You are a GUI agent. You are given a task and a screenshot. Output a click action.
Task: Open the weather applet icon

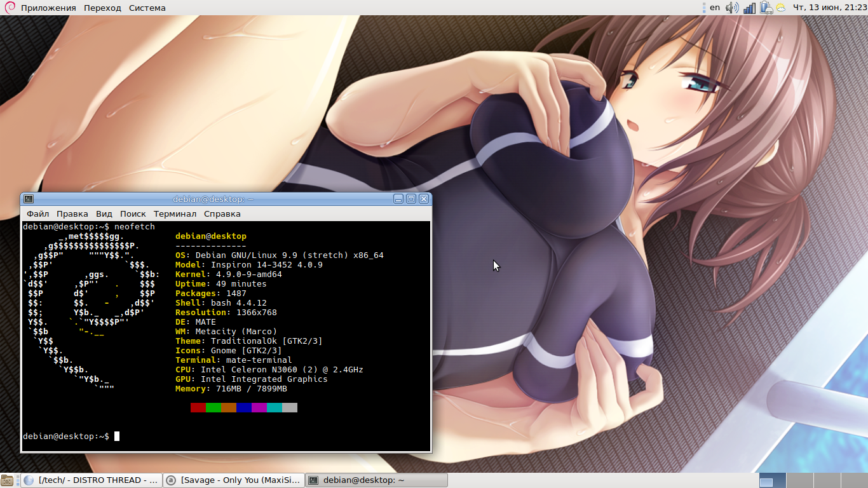click(x=780, y=8)
